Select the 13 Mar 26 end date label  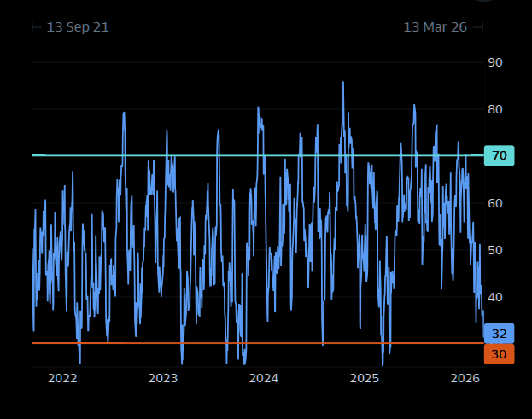[x=435, y=27]
